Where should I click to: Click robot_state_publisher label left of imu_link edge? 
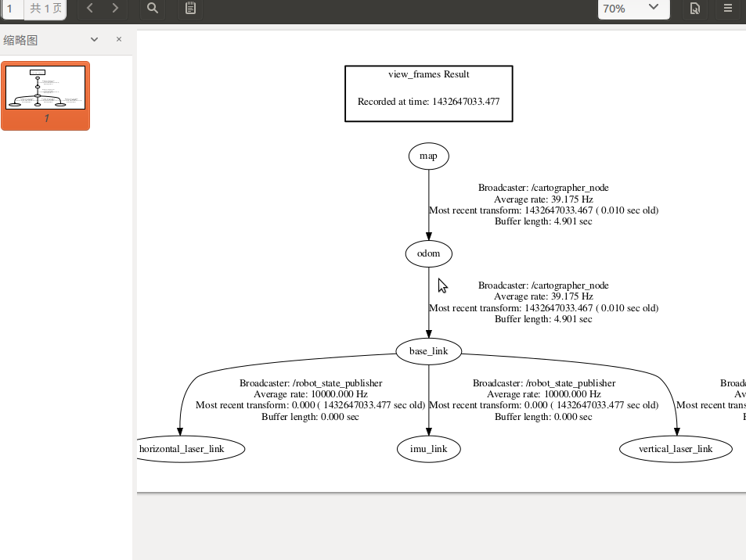pos(311,383)
